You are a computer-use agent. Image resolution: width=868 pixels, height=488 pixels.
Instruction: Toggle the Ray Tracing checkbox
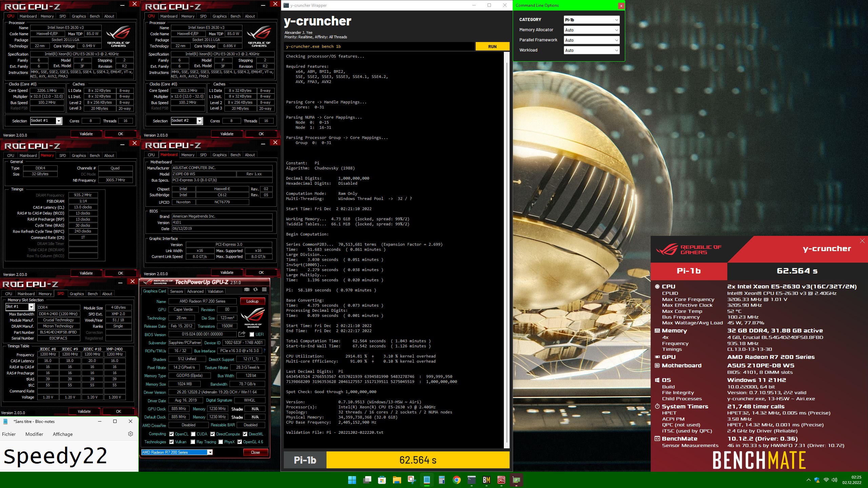click(193, 442)
